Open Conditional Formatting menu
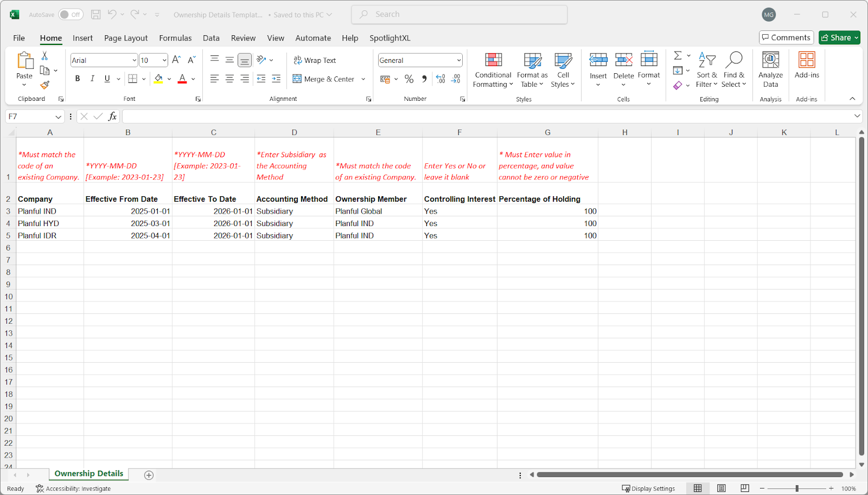Screen dimensions: 868x495 click(493, 70)
